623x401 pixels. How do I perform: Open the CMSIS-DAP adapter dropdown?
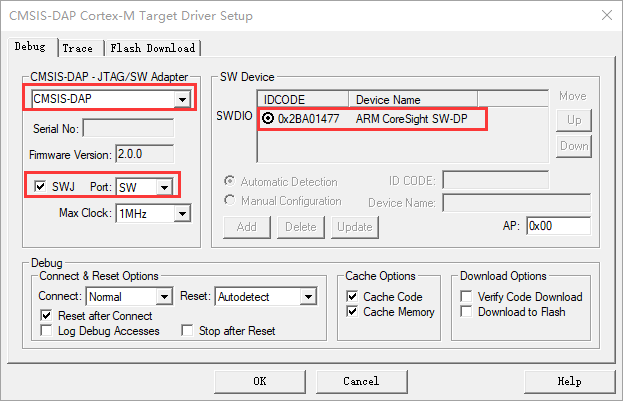181,99
